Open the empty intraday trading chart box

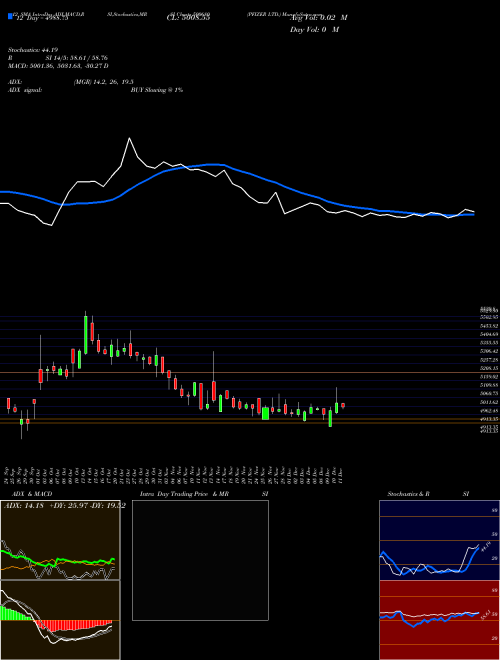[x=200, y=560]
